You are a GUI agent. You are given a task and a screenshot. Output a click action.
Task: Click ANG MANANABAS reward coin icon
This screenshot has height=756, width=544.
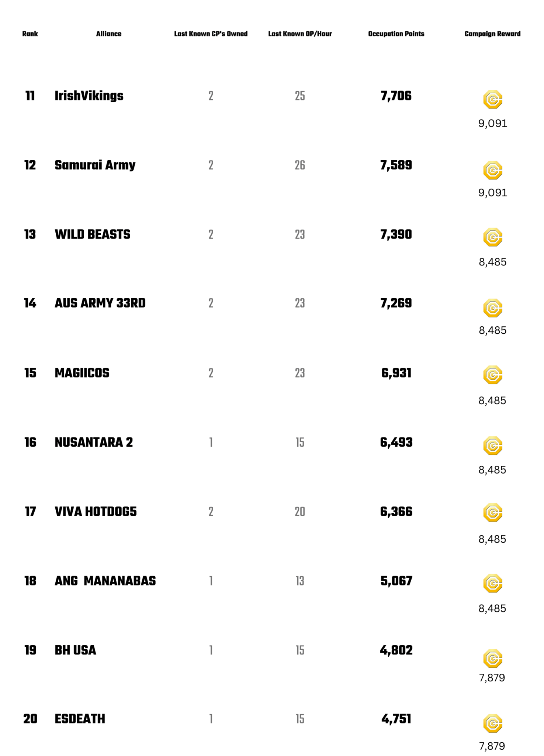[492, 583]
